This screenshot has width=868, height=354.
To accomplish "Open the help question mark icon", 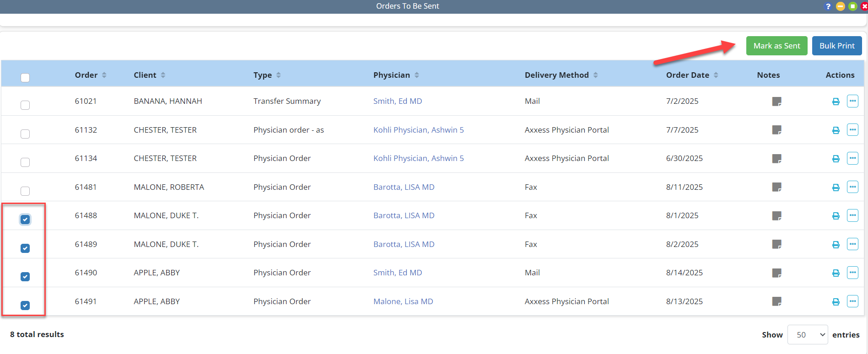I will pos(828,6).
